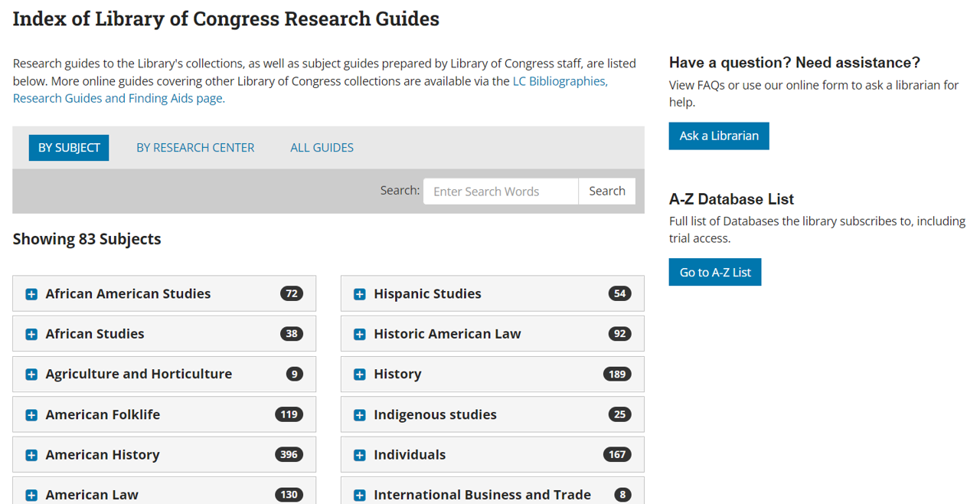The width and height of the screenshot is (980, 504).
Task: Click the Search button
Action: pos(607,191)
